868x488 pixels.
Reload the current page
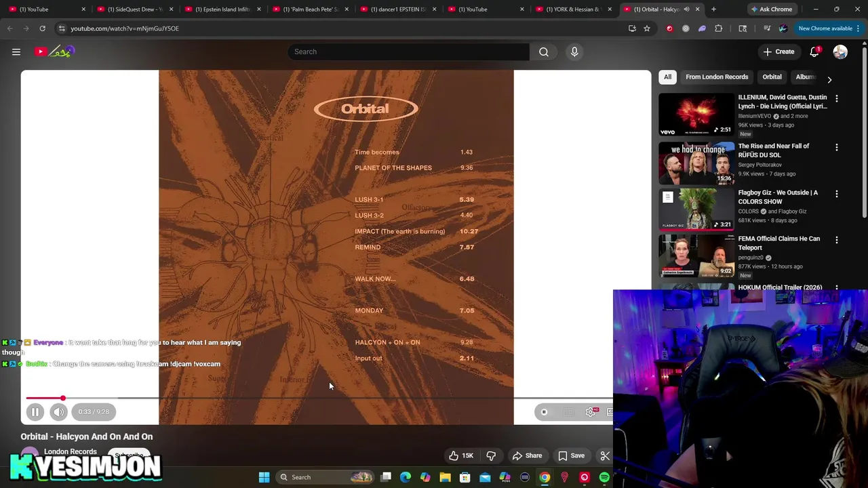[x=42, y=28]
